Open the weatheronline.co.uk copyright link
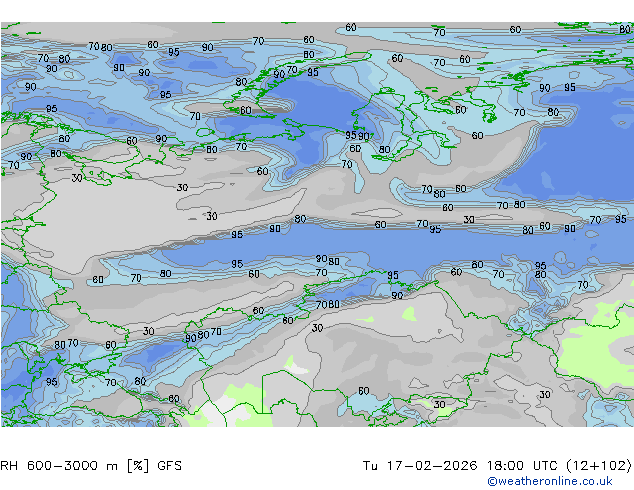Image resolution: width=634 pixels, height=490 pixels. (x=550, y=481)
